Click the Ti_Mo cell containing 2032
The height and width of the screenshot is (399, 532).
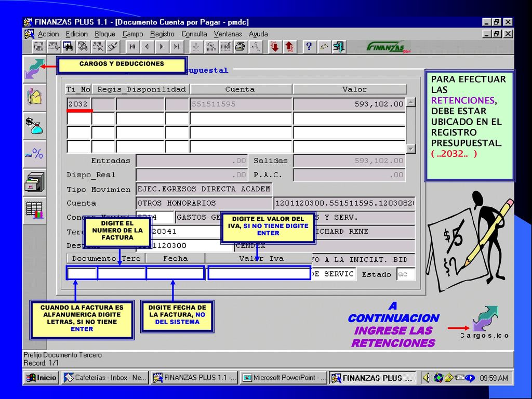tap(79, 104)
